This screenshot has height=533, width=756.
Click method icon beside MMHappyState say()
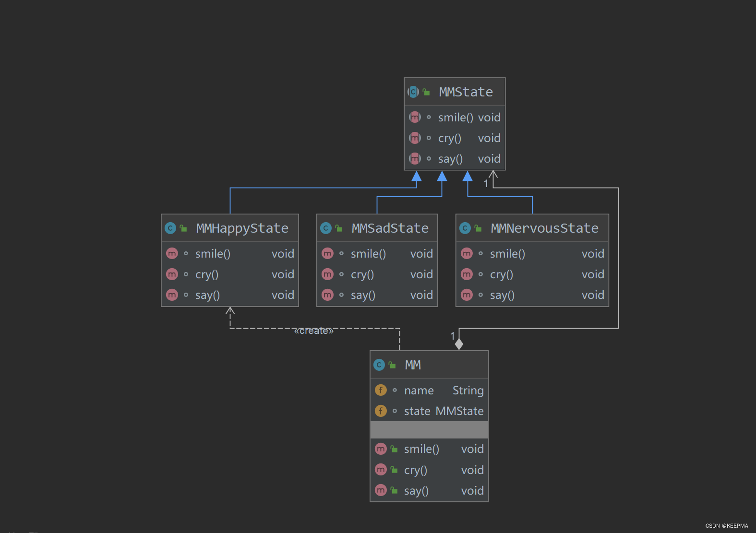pos(172,295)
